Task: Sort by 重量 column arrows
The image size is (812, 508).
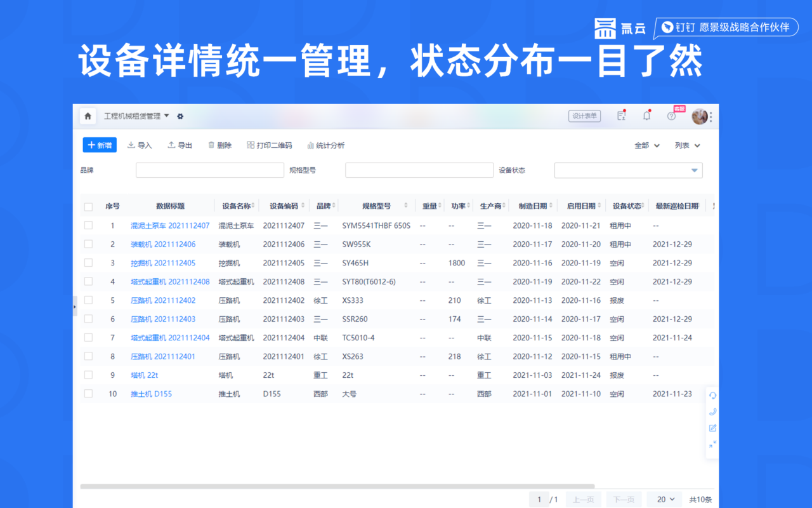Action: 440,206
